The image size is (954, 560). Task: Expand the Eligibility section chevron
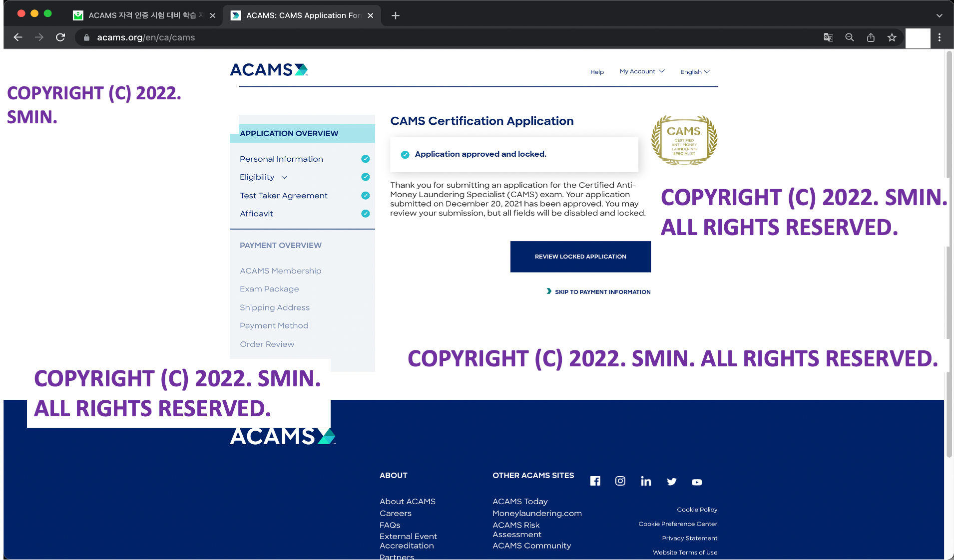pos(284,177)
